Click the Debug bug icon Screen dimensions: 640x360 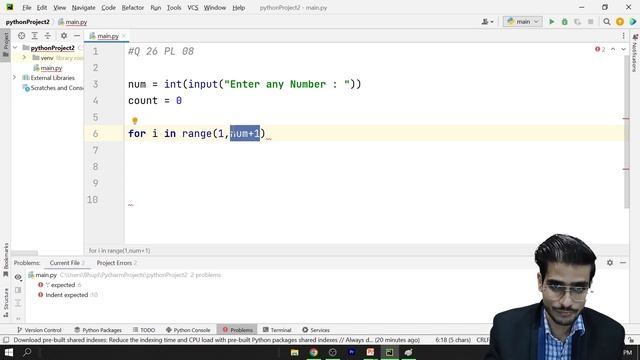pos(564,22)
